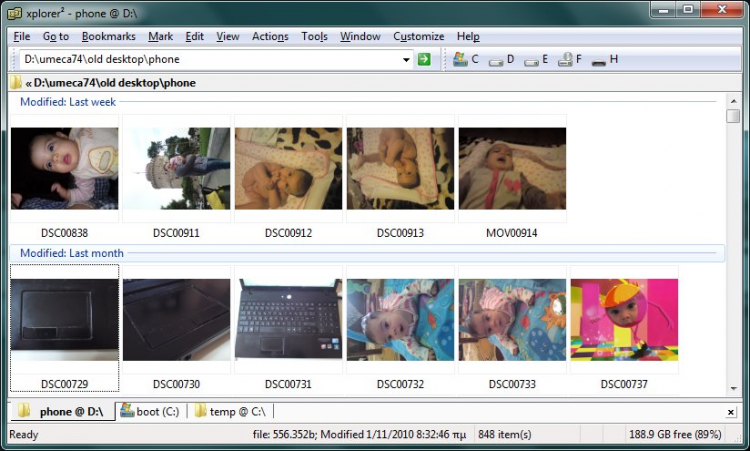Select the DSC00729 thumbnail
This screenshot has width=750, height=451.
point(65,320)
